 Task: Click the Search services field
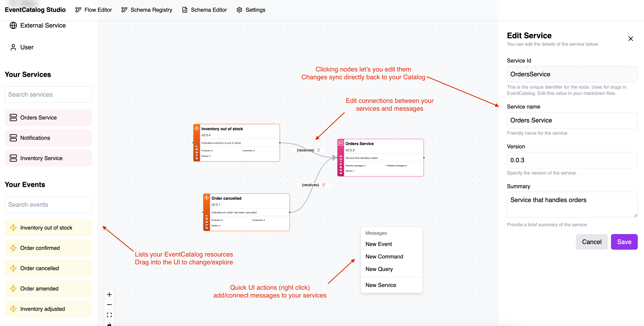click(x=48, y=94)
